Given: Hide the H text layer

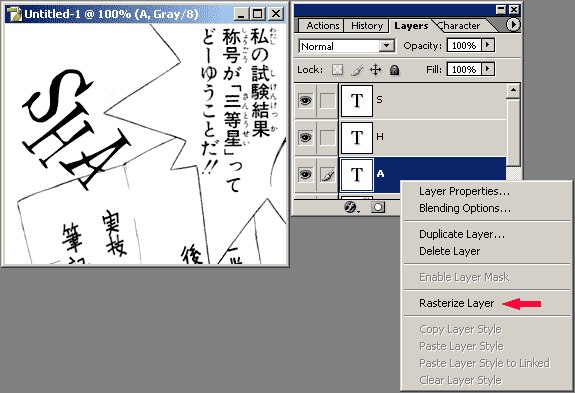Looking at the screenshot, I should [x=305, y=137].
